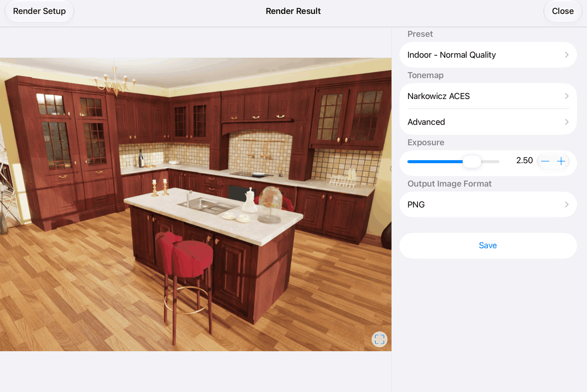Viewport: 587px width, 392px height.
Task: Save the rendered image
Action: pyautogui.click(x=488, y=246)
